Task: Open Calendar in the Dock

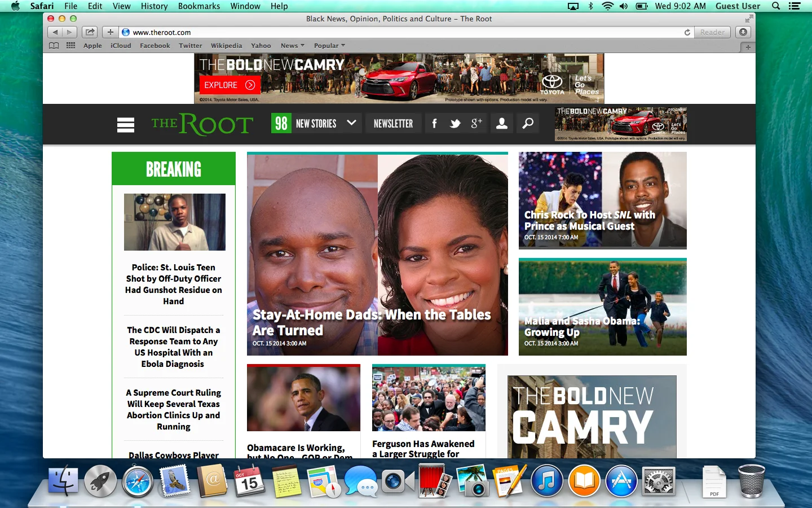Action: (249, 481)
